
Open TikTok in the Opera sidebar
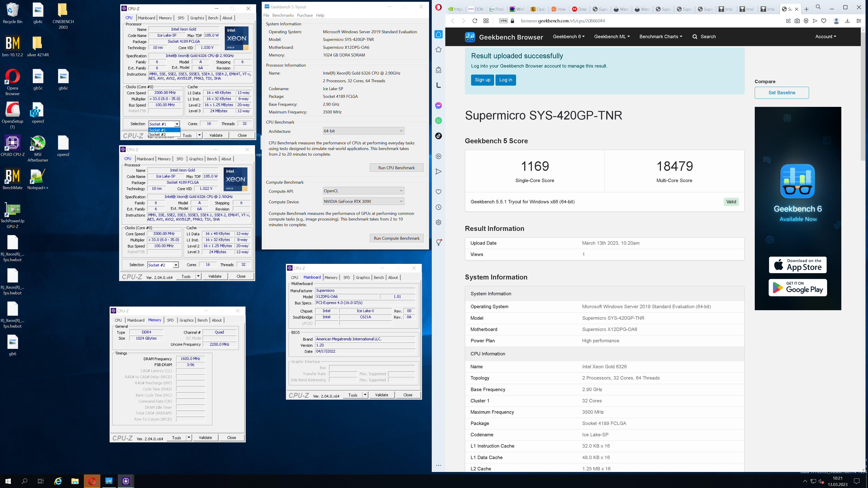[438, 136]
